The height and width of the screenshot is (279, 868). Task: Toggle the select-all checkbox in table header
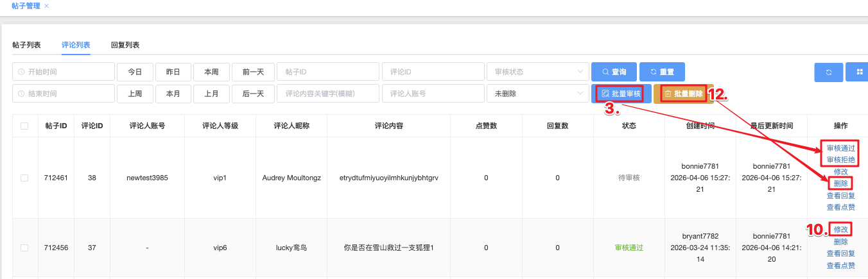[24, 126]
